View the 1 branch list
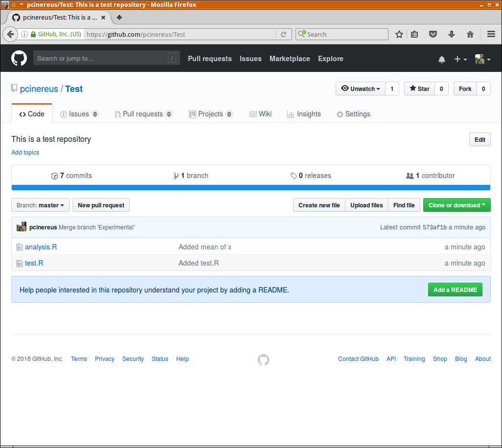 tap(191, 176)
